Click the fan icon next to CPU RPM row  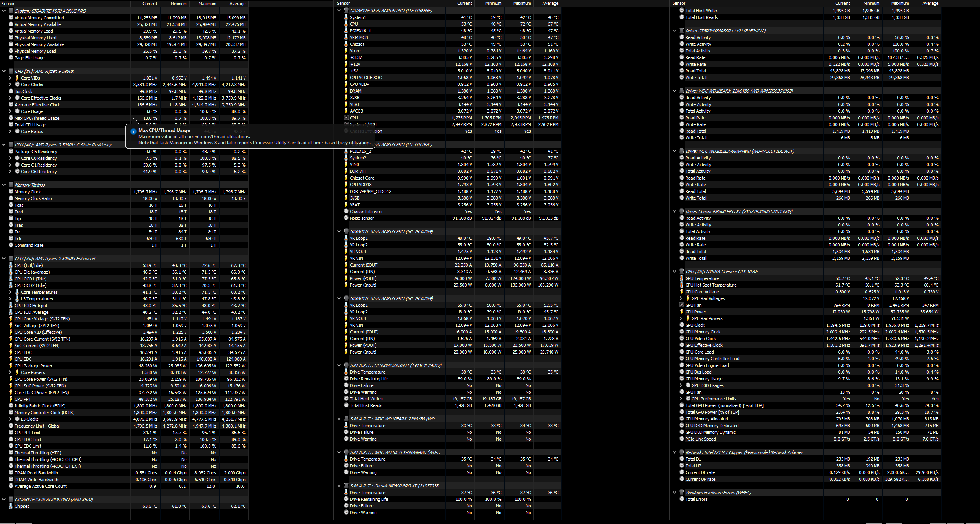[x=346, y=118]
